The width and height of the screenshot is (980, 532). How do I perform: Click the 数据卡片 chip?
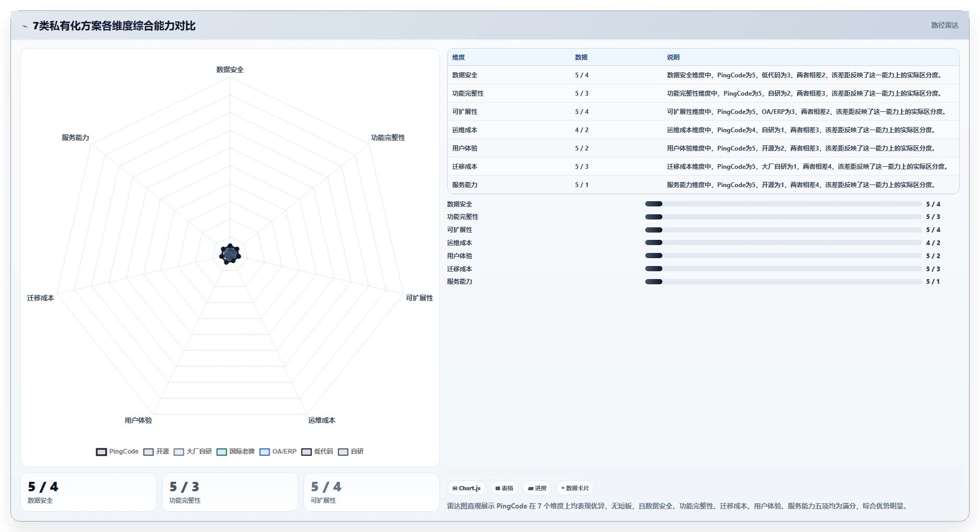coord(575,488)
